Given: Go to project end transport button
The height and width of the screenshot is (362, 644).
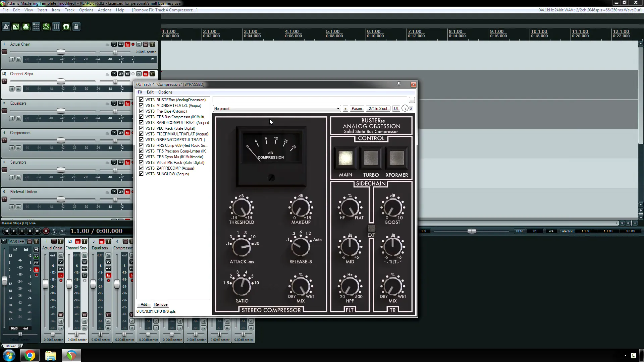Looking at the screenshot, I should tap(38, 231).
